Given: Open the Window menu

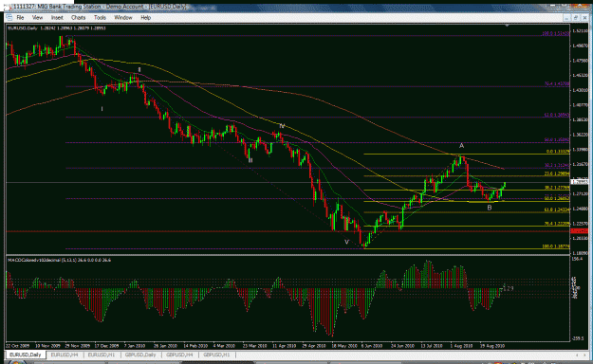Looking at the screenshot, I should [123, 18].
